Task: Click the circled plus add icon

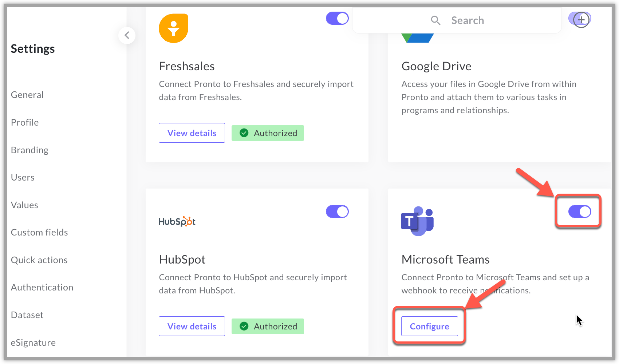Action: (x=581, y=20)
